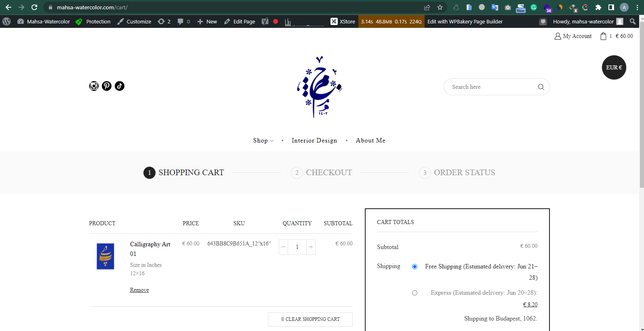
Task: Open the Protection admin bar item
Action: 93,21
